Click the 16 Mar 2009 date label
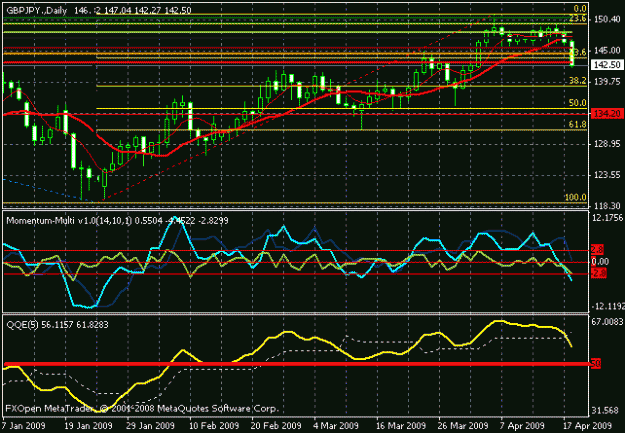Image resolution: width=625 pixels, height=433 pixels. point(401,426)
